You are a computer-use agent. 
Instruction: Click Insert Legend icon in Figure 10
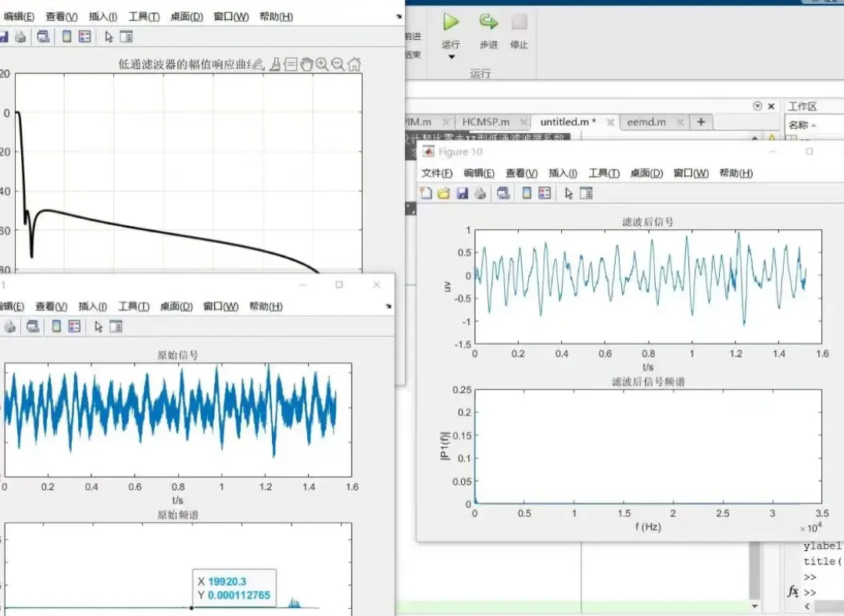(x=545, y=193)
